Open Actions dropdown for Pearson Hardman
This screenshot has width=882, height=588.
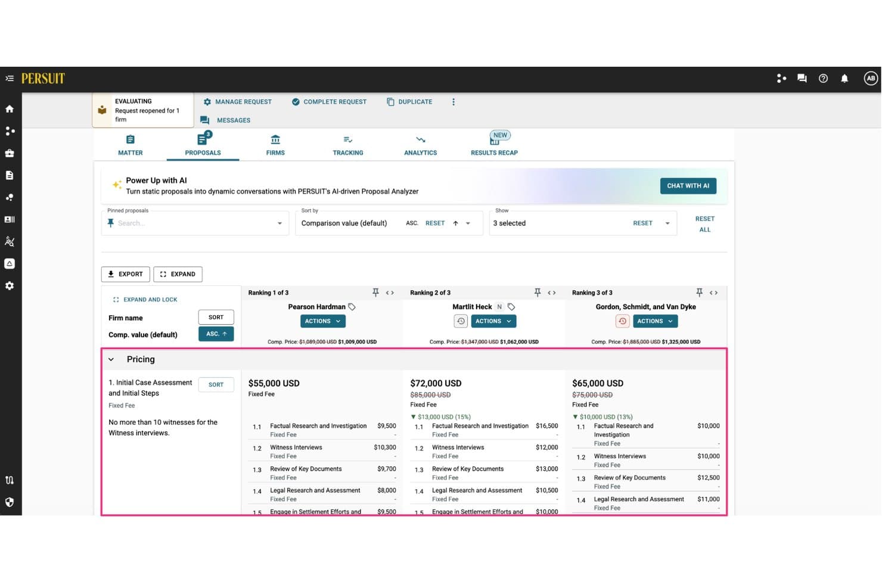pos(323,321)
